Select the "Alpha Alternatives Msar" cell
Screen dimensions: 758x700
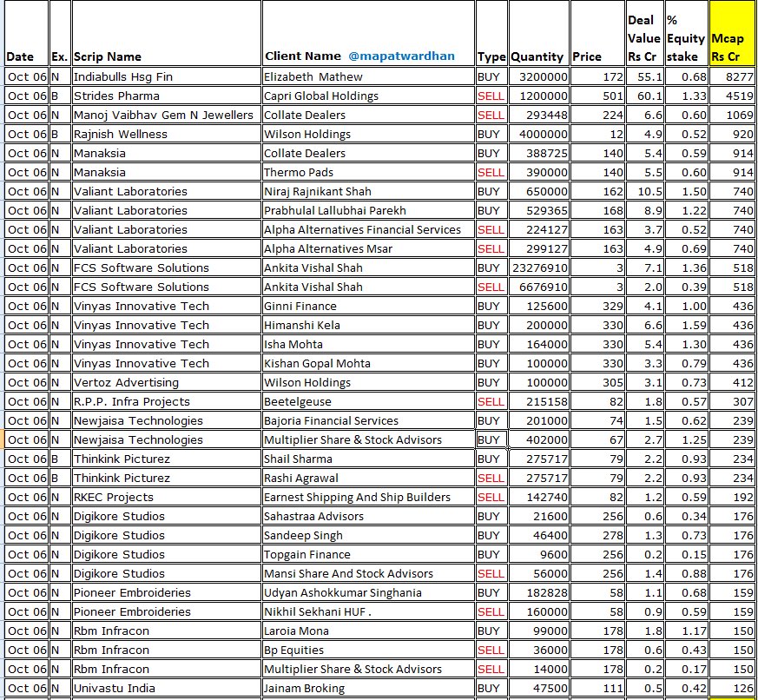(368, 248)
